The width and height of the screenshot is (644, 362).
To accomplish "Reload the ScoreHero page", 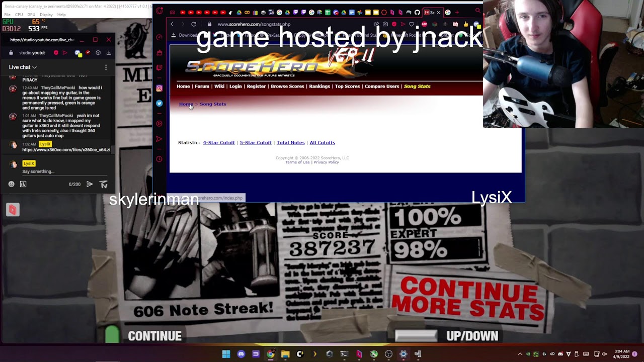I will pos(194,24).
